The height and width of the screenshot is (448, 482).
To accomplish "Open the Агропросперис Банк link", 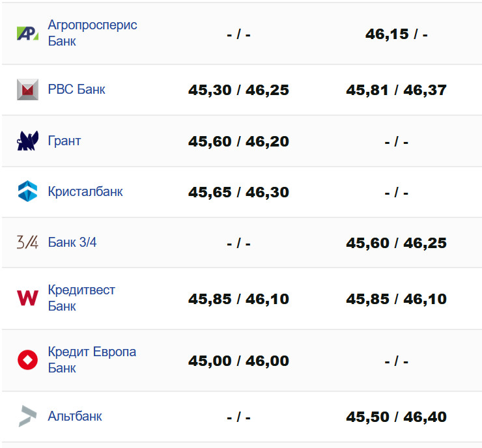I will 92,33.
